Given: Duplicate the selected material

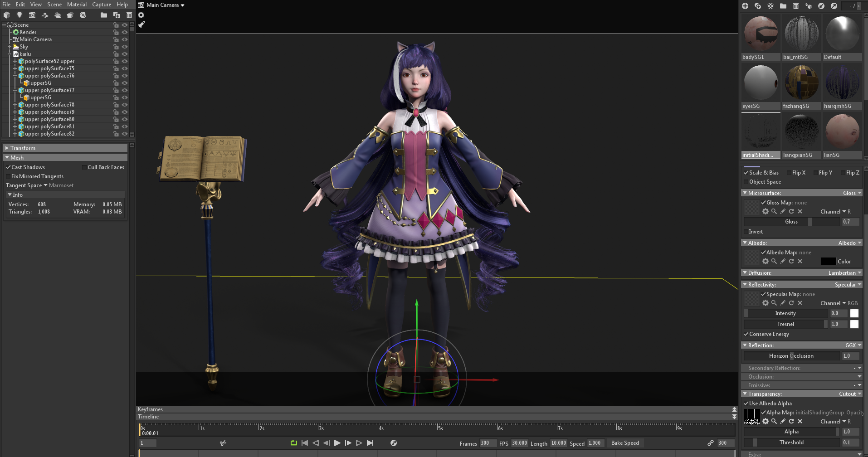Looking at the screenshot, I should pos(758,6).
